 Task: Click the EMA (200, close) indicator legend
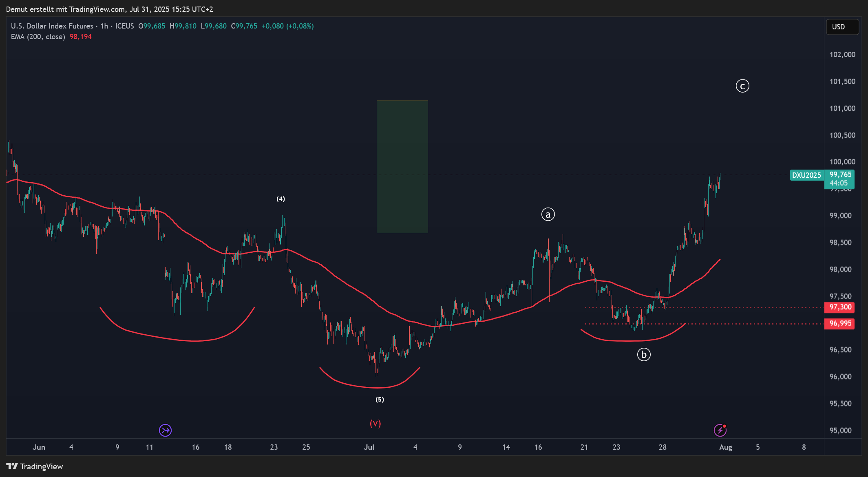(38, 37)
